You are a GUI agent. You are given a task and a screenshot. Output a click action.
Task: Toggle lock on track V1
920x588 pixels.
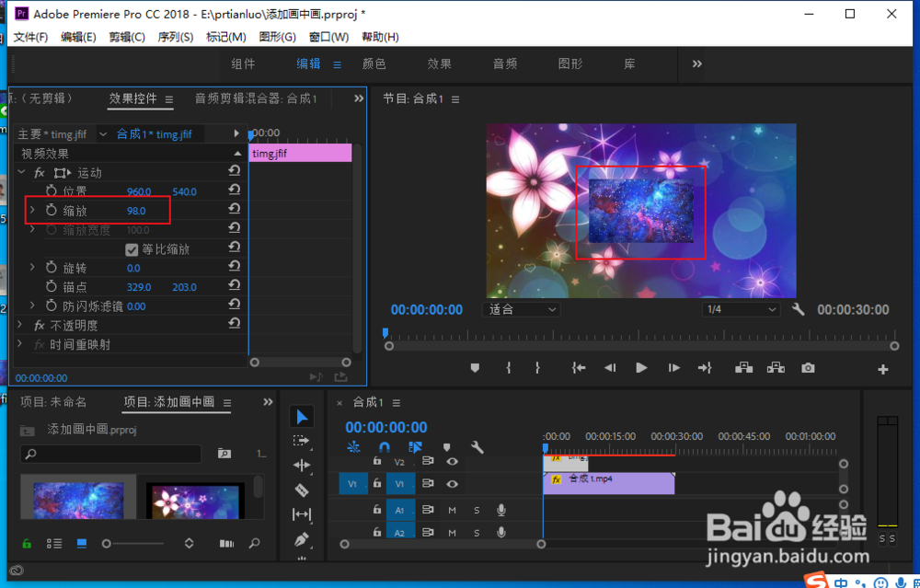point(376,483)
